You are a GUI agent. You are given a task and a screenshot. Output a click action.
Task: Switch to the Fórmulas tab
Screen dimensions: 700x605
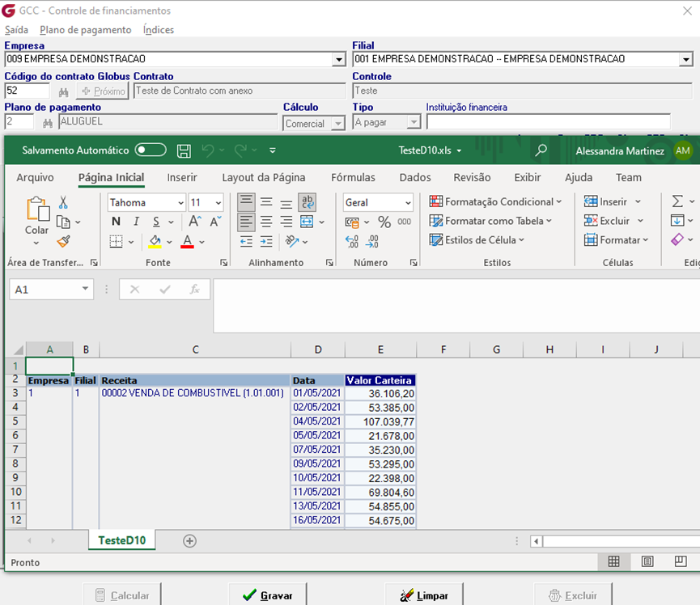(x=353, y=178)
